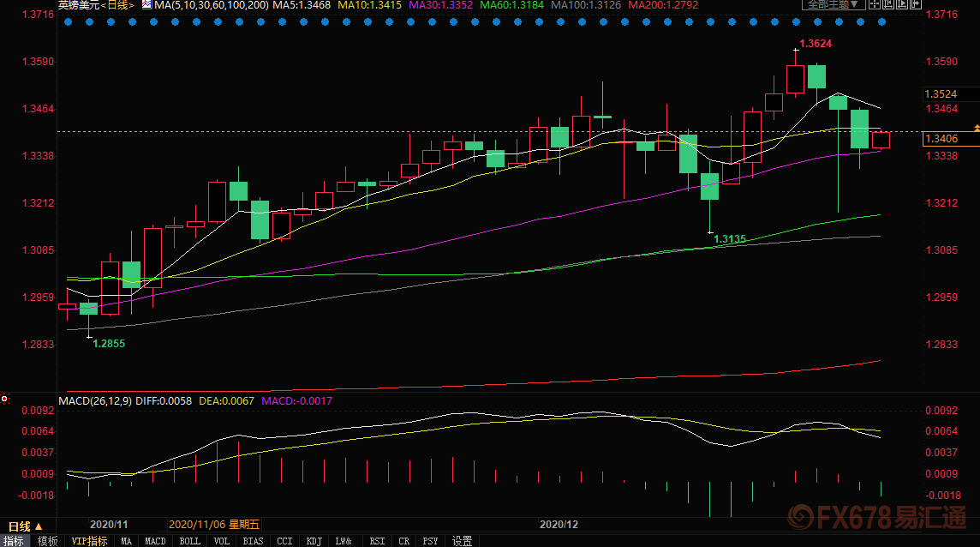Click the MA5:1.3468 value
Image resolution: width=980 pixels, height=547 pixels.
(302, 5)
